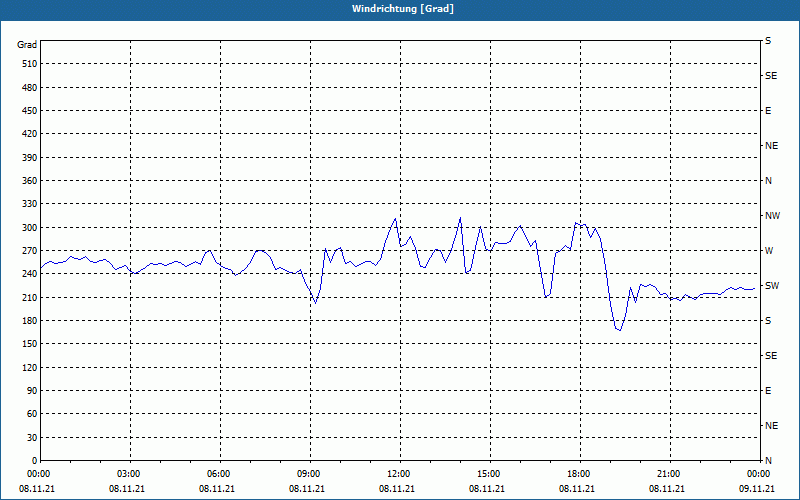Viewport: 800px width, 500px height.
Task: Select the 08.11.21 date under 06:00
Action: (x=216, y=489)
